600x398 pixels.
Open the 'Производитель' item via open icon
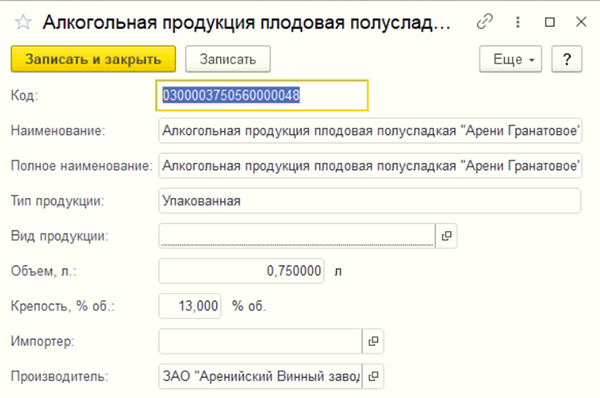[x=373, y=376]
